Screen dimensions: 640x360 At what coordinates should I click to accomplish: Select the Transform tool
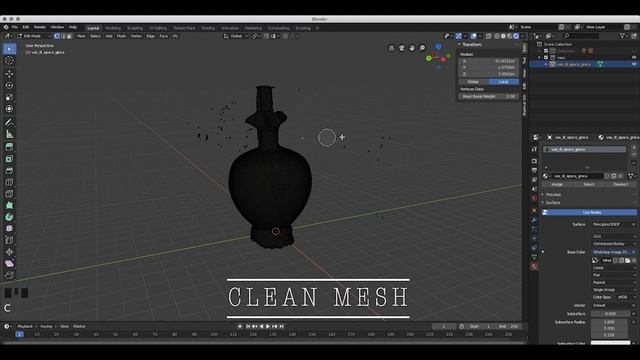click(9, 109)
